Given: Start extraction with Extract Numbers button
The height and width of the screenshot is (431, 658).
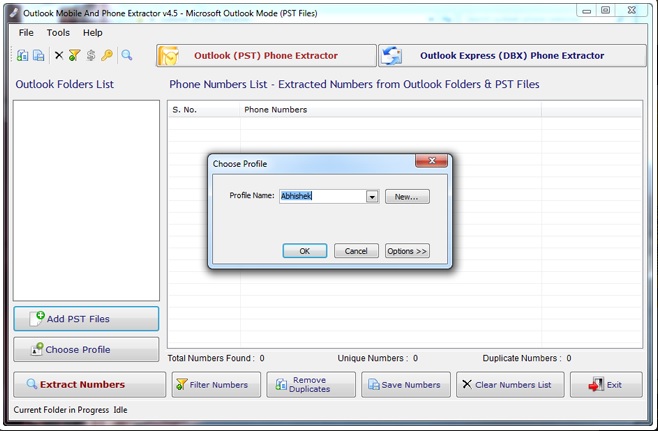Looking at the screenshot, I should click(x=89, y=384).
